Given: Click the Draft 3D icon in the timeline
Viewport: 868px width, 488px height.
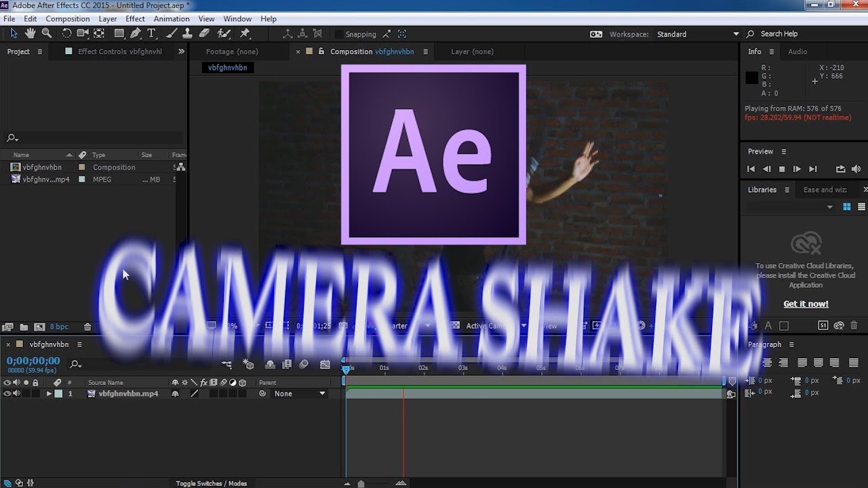Looking at the screenshot, I should coord(248,365).
